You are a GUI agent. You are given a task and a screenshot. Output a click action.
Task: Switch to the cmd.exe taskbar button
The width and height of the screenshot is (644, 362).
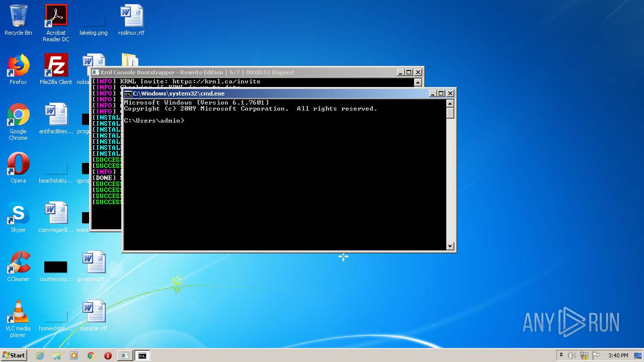142,355
